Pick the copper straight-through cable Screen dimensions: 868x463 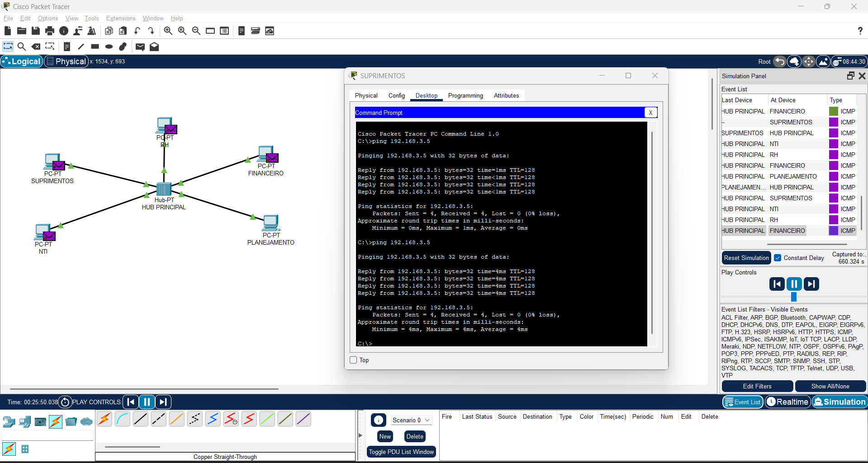coord(141,419)
